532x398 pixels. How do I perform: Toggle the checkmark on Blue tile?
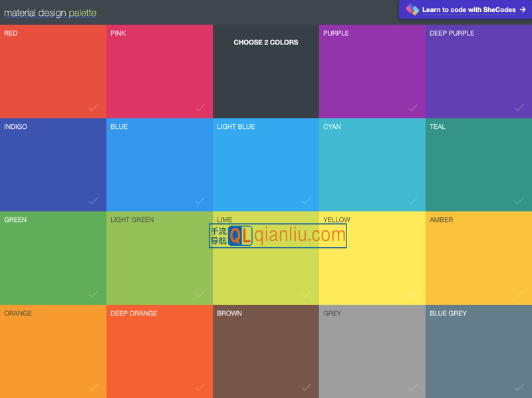coord(200,201)
